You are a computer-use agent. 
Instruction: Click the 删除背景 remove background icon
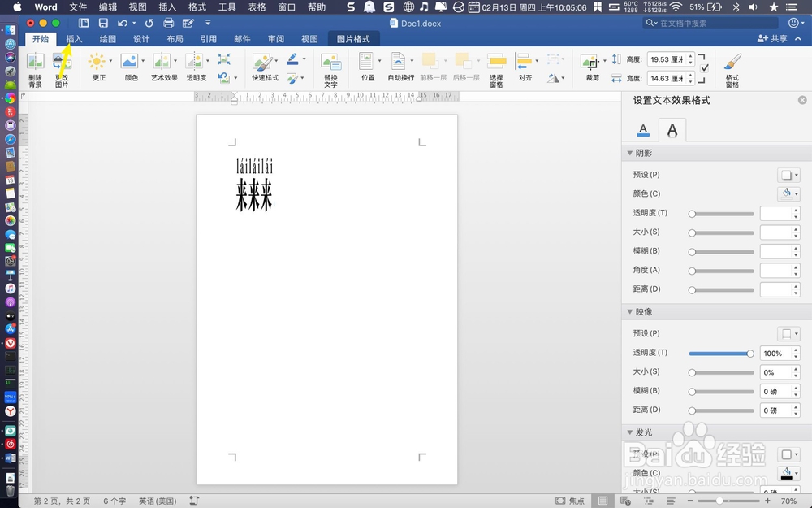point(35,69)
